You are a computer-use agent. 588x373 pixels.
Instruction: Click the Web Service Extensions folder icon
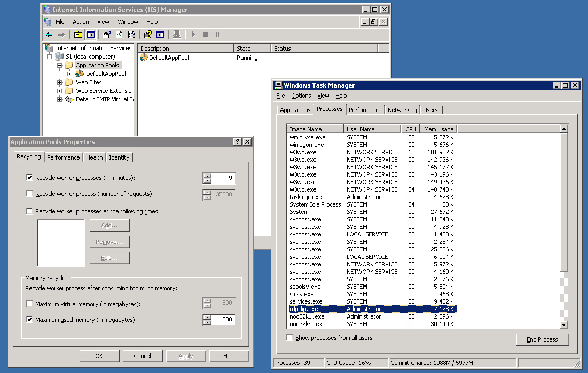69,91
